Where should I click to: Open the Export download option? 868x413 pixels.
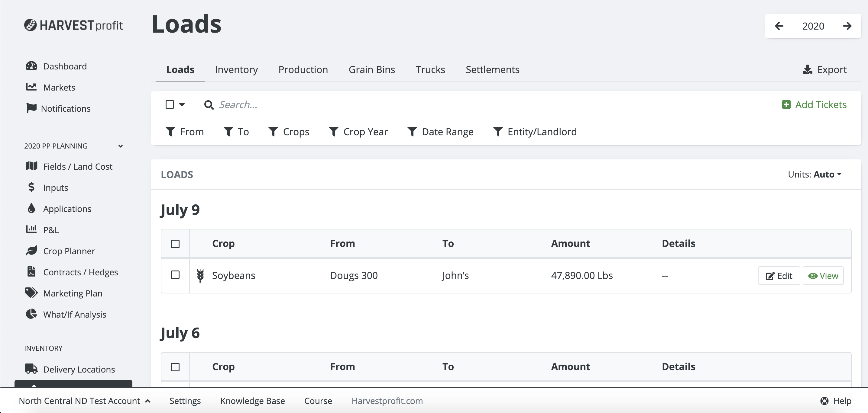tap(824, 69)
